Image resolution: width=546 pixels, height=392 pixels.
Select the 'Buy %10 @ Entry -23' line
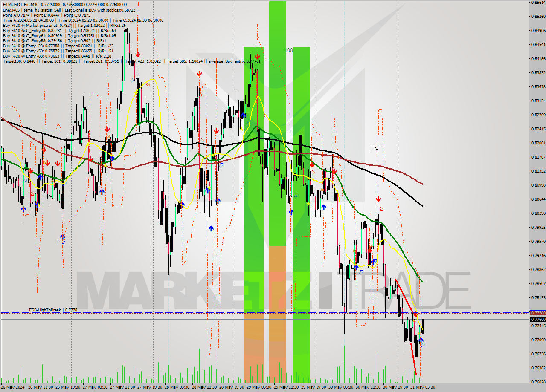(x=58, y=46)
